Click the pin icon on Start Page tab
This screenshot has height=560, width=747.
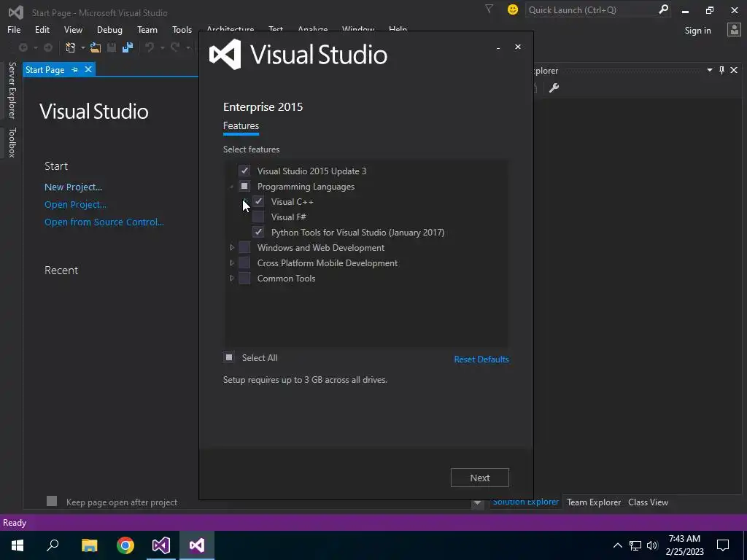75,69
